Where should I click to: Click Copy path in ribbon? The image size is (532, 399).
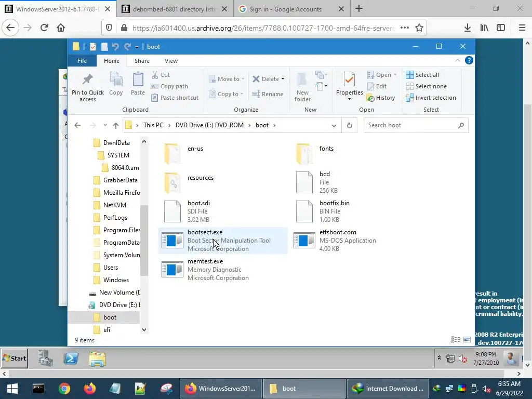tap(170, 86)
